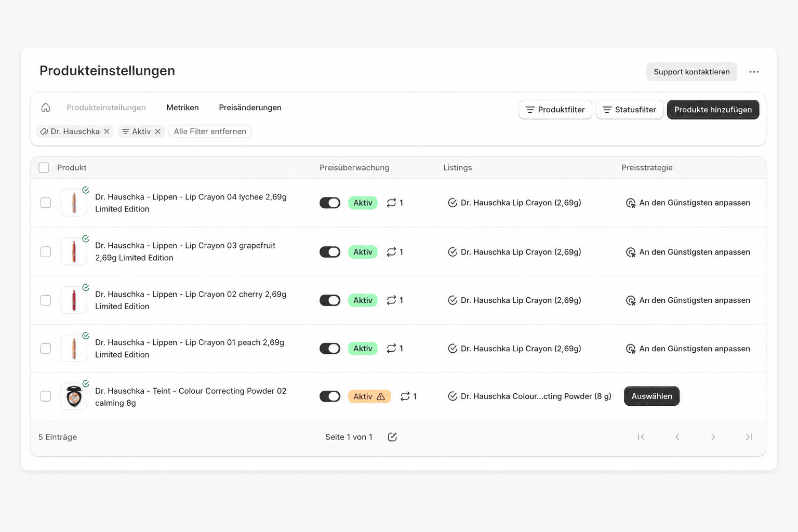
Task: Select all products with header checkbox
Action: tap(44, 168)
